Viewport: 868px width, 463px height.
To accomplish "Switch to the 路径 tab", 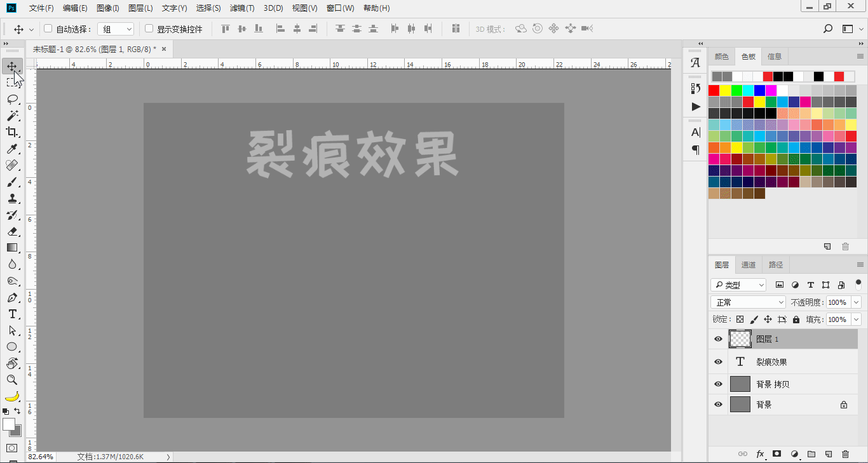I will click(776, 265).
